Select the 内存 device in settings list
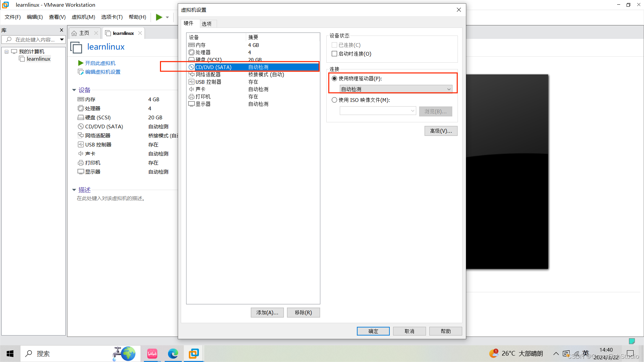 click(x=253, y=45)
